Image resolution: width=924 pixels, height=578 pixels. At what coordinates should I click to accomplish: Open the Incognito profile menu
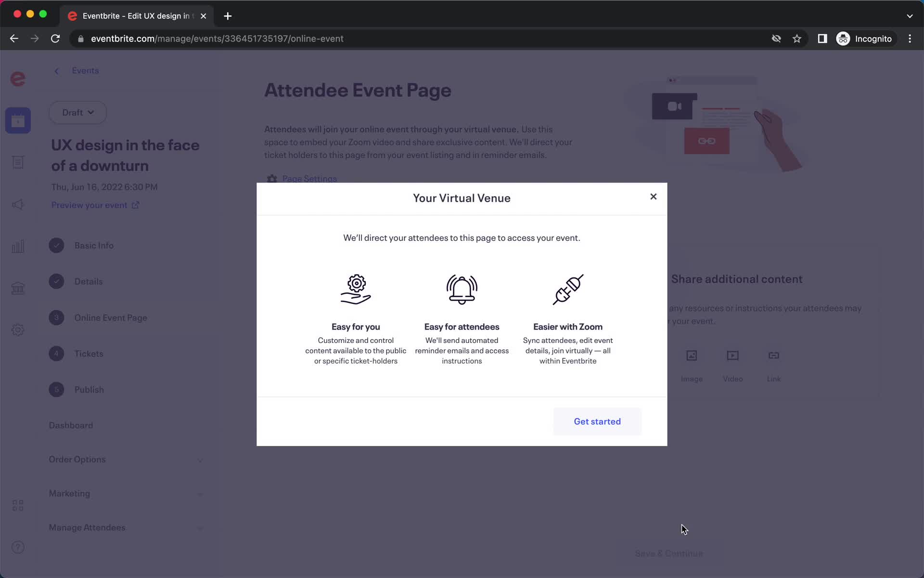[865, 39]
